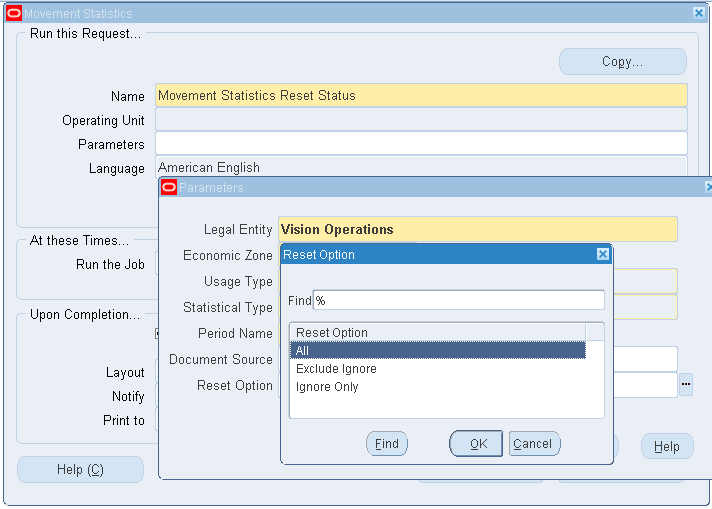Click the Parameters field in Movement Statistics
Screen dimensions: 712x509
point(421,143)
